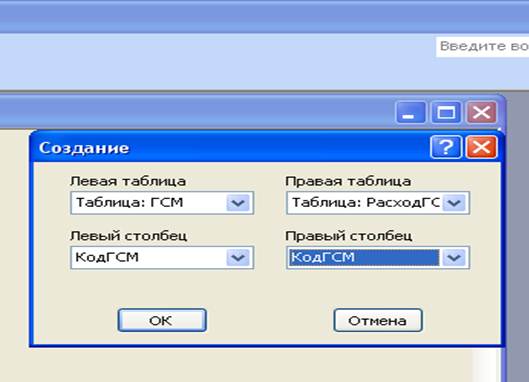
Task: Click the 'Правый столбец' label
Action: [349, 236]
